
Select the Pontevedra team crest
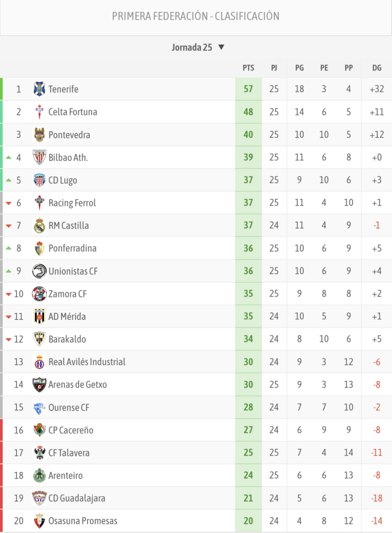[40, 135]
